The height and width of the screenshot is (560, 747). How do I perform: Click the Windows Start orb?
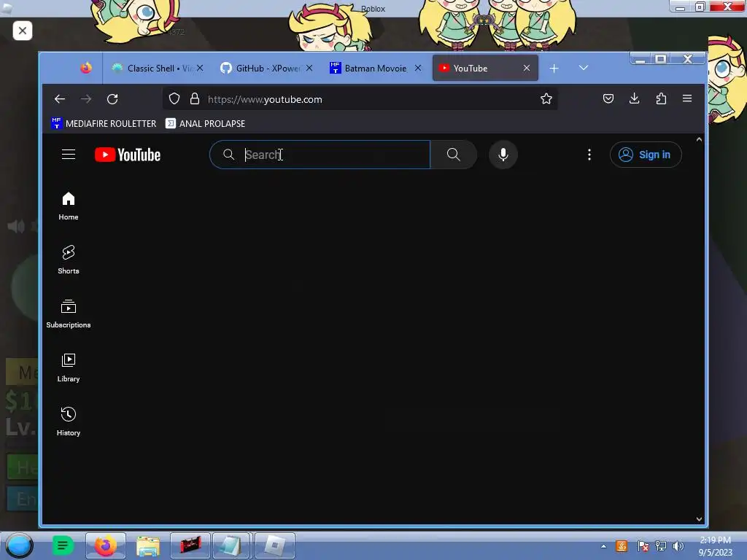(x=20, y=545)
